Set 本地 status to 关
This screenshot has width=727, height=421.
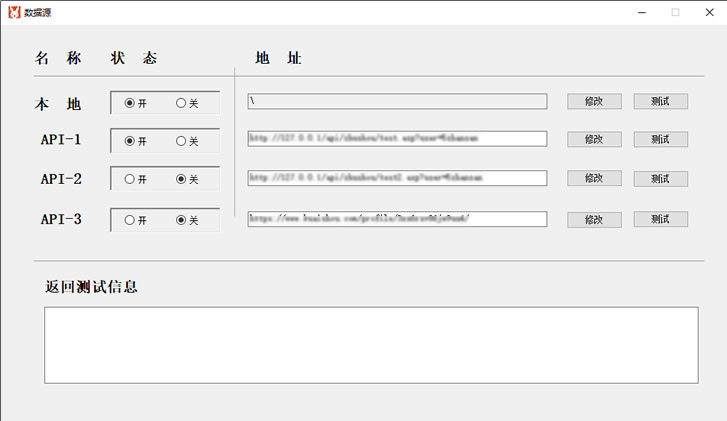pyautogui.click(x=181, y=103)
